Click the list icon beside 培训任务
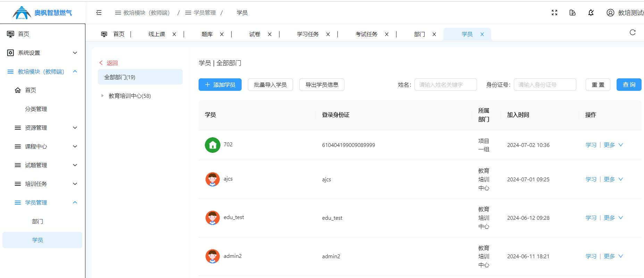This screenshot has width=644, height=278. [x=18, y=184]
